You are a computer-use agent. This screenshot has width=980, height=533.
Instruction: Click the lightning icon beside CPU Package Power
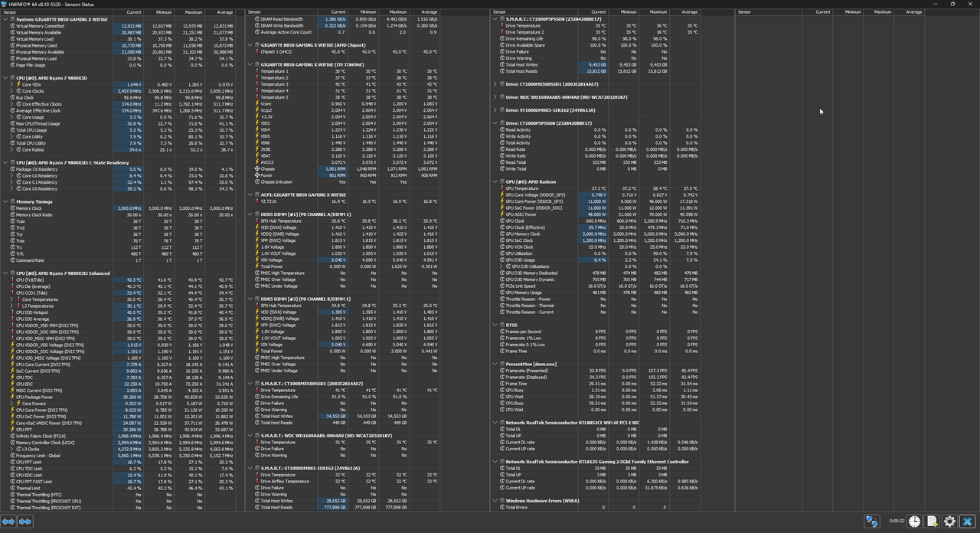(12, 397)
